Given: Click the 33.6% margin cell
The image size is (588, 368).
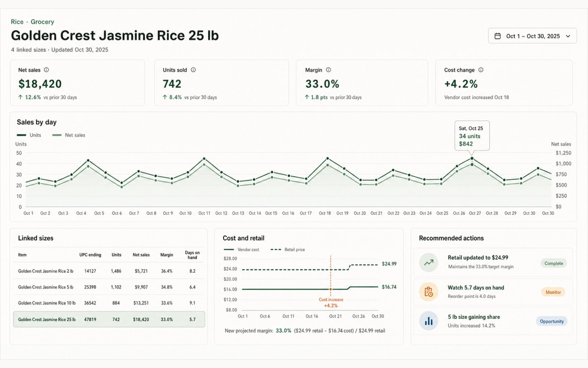Looking at the screenshot, I should (x=166, y=303).
